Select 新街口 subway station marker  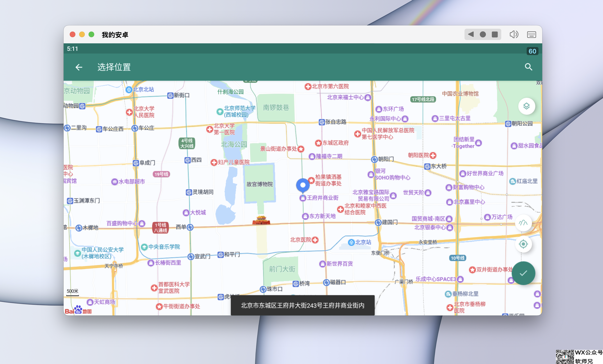[170, 95]
